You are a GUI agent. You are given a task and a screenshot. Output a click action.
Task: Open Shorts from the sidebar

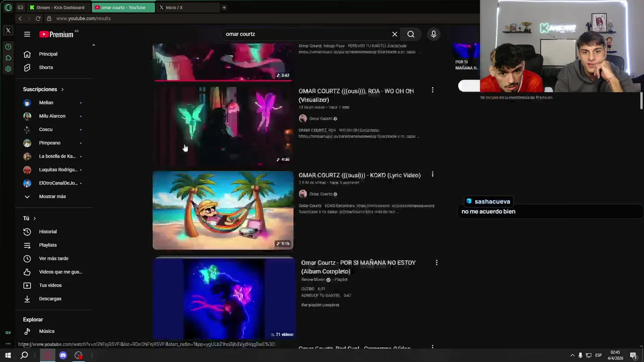tap(46, 67)
